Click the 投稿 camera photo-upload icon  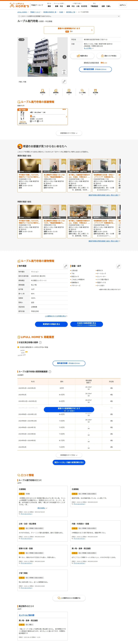(64, 72)
